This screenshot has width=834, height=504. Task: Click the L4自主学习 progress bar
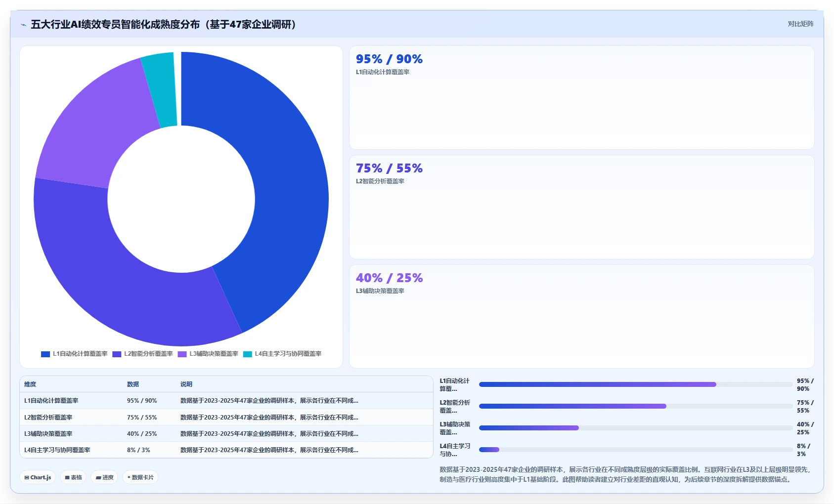point(636,450)
